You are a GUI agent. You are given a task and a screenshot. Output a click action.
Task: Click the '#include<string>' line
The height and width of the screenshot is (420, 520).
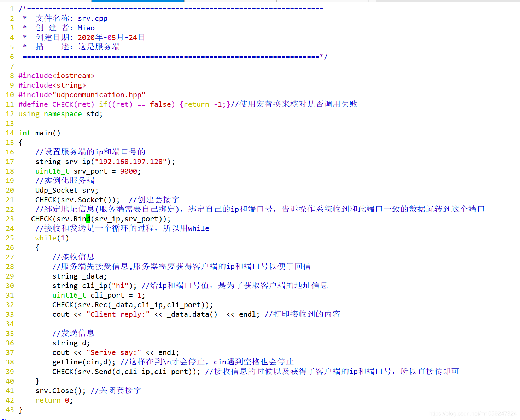pyautogui.click(x=52, y=85)
